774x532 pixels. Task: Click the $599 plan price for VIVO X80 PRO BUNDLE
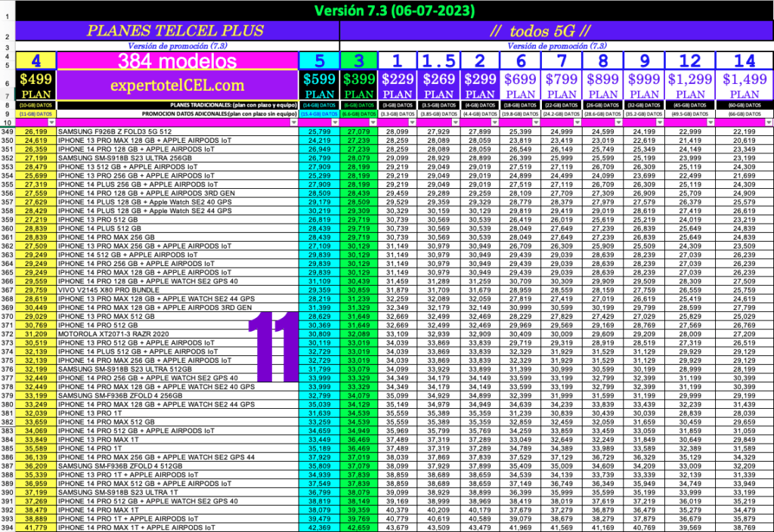click(x=320, y=290)
